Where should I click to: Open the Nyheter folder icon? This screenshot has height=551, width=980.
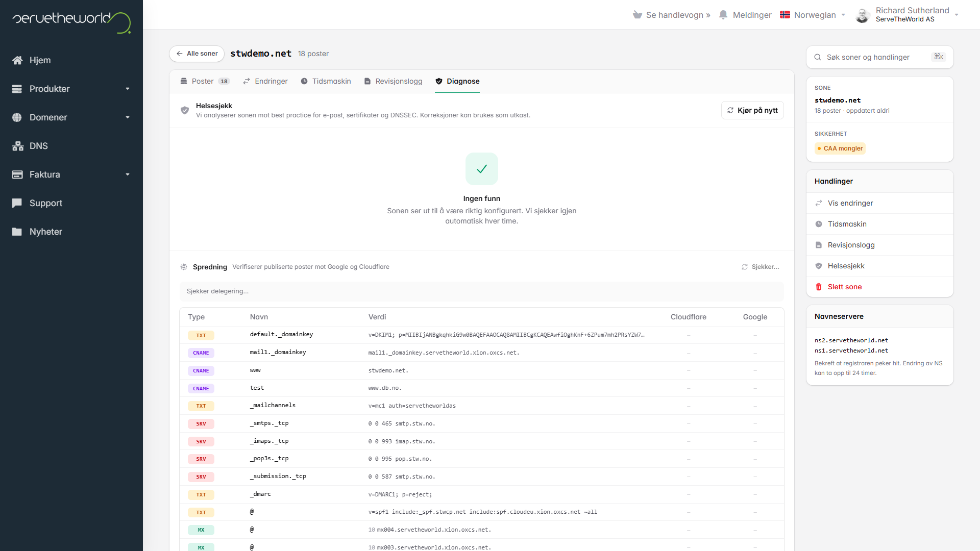tap(17, 232)
